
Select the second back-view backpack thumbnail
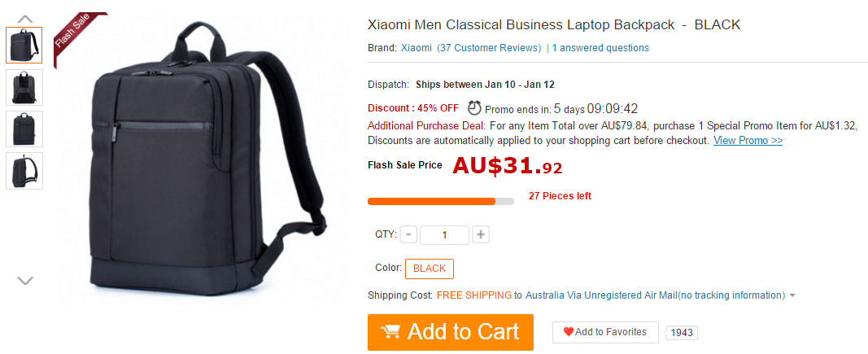(x=24, y=88)
